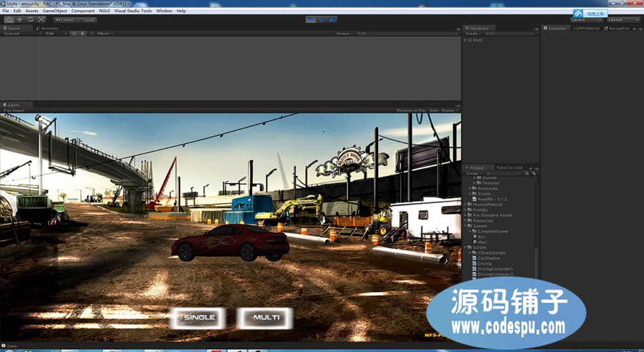This screenshot has height=352, width=644.
Task: Click the Play button
Action: (x=310, y=20)
